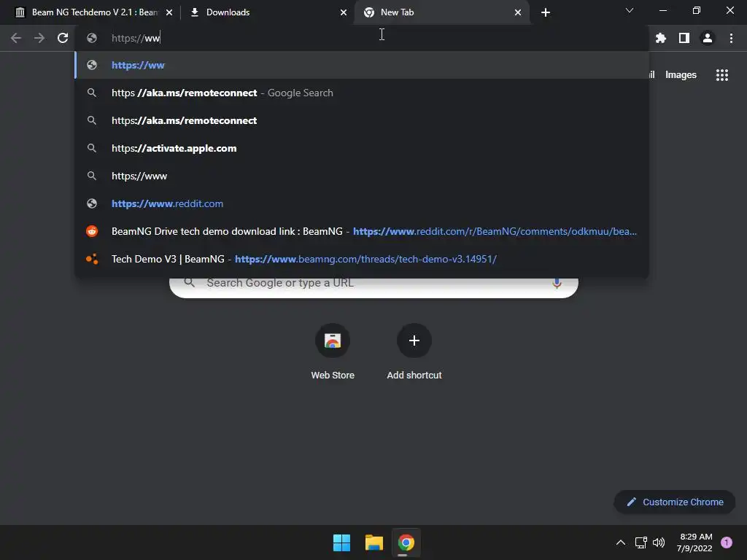Reload the page with the refresh icon
Image resolution: width=747 pixels, height=560 pixels.
coord(63,38)
